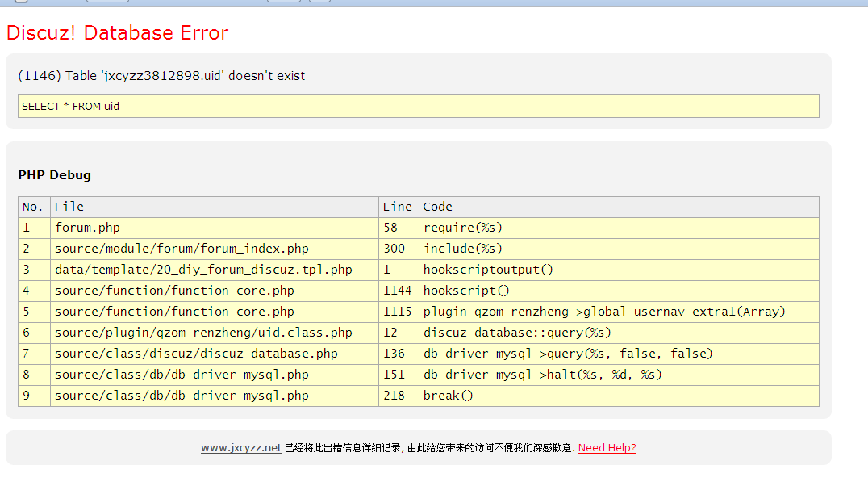Open the www.jxcyzz.net link

[241, 447]
